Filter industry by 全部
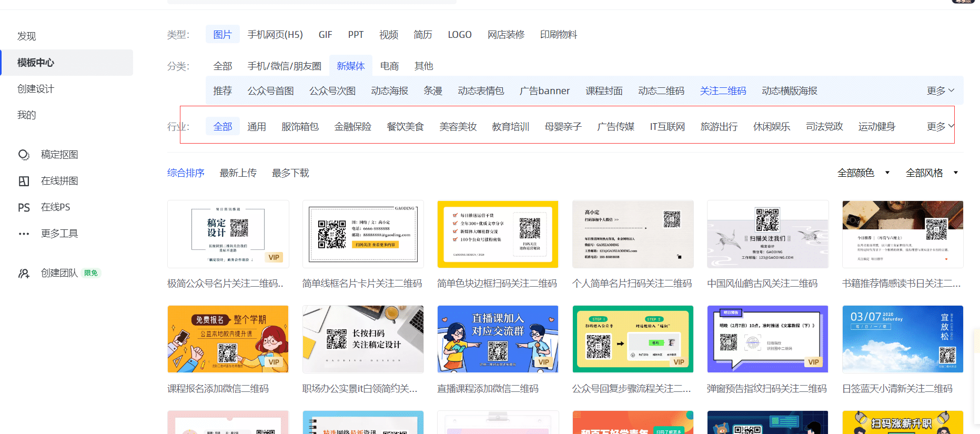This screenshot has height=434, width=980. (223, 127)
